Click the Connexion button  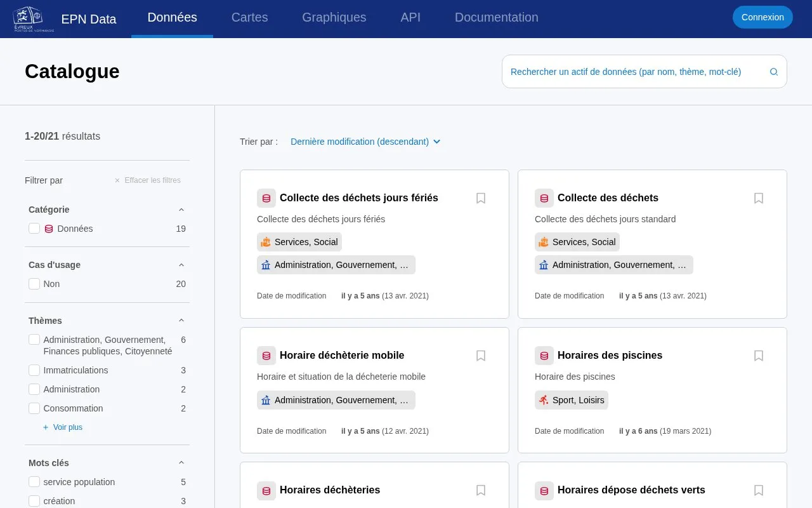763,17
